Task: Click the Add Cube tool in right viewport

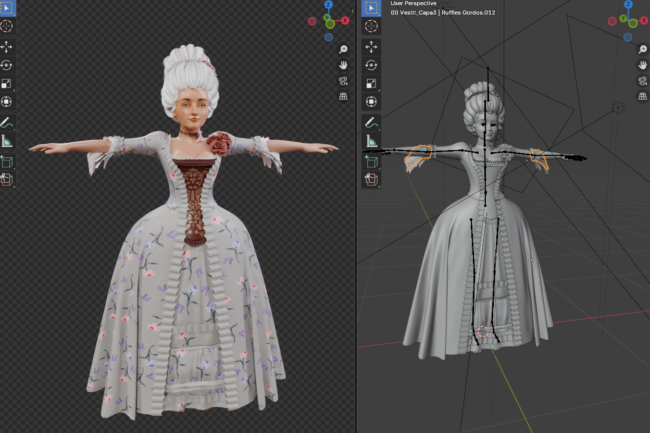Action: pos(371,160)
